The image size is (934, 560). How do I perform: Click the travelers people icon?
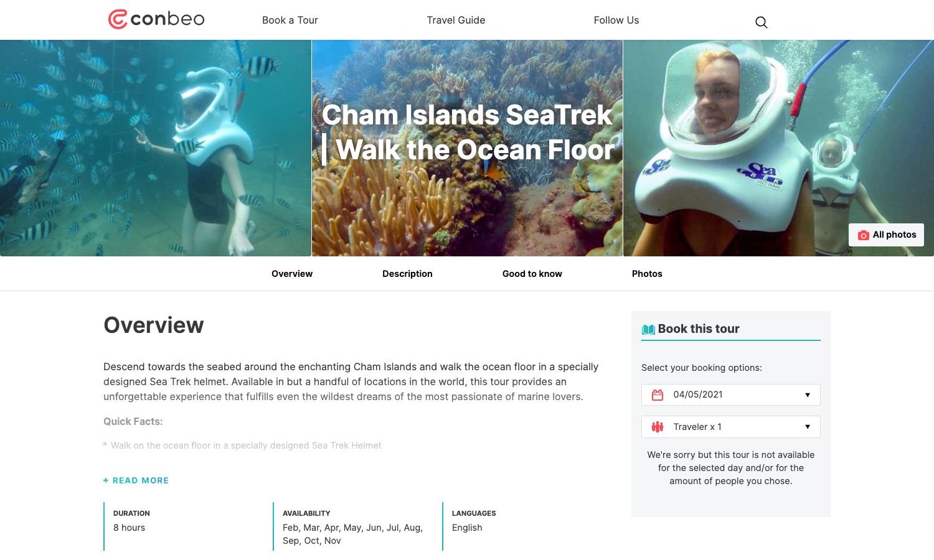tap(658, 427)
